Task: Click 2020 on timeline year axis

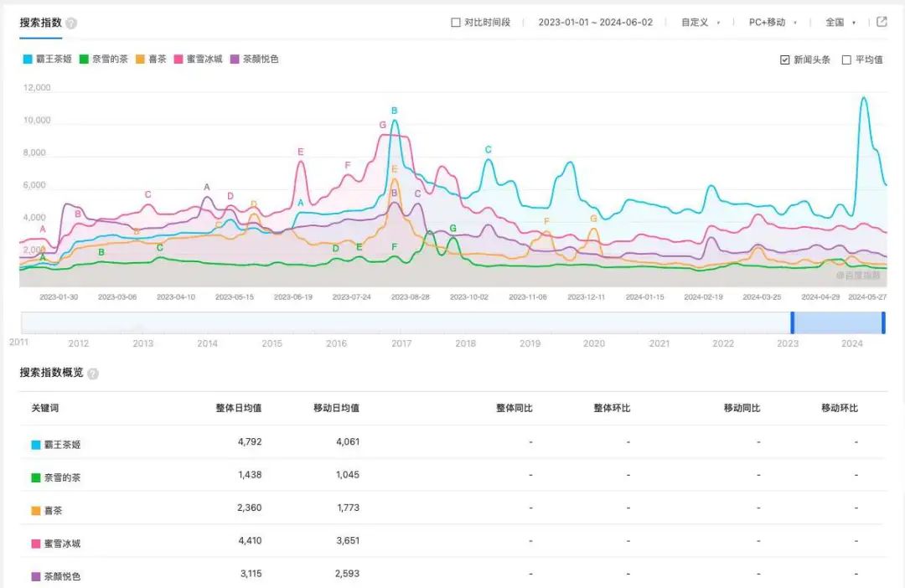Action: point(594,343)
